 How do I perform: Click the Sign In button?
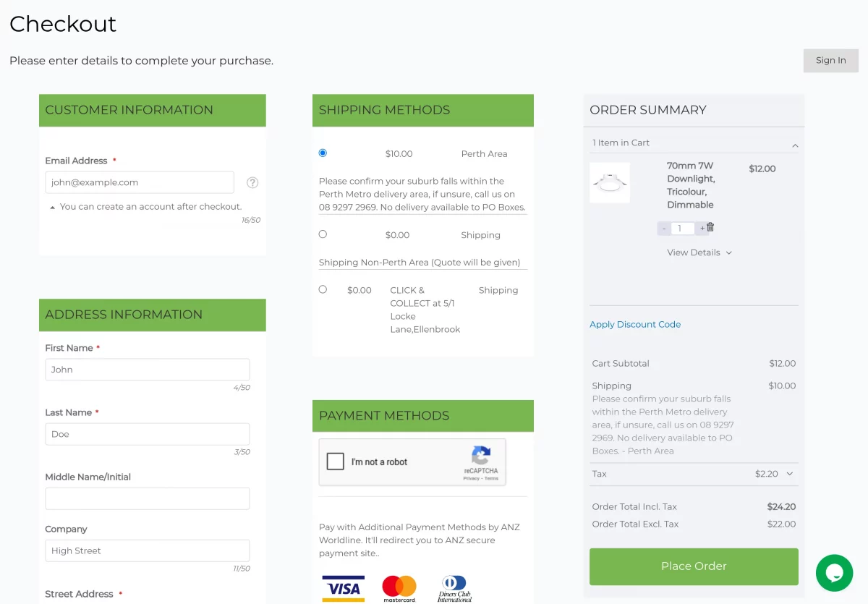pyautogui.click(x=830, y=61)
